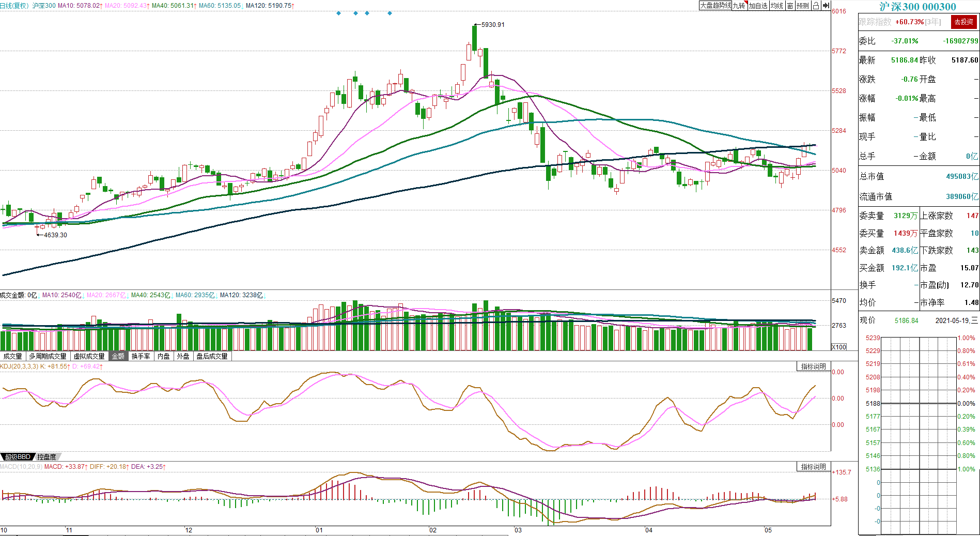The height and width of the screenshot is (536, 980).
Task: Switch to 多周期成交量 tab
Action: click(x=48, y=356)
